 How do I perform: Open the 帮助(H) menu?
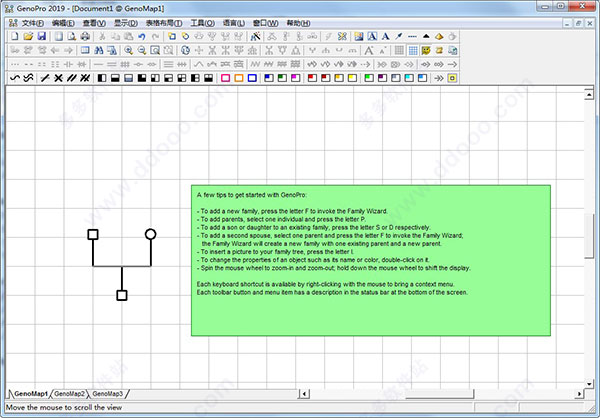pos(298,23)
